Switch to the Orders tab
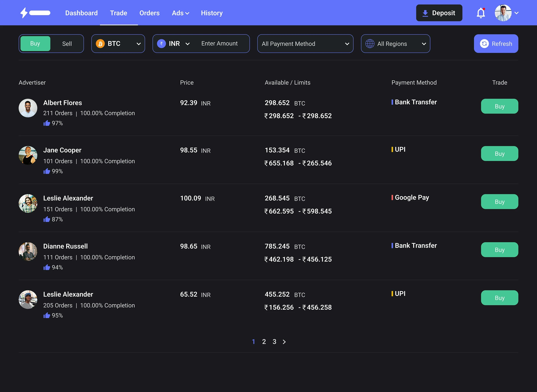Screen dimensions: 537x392 149,13
